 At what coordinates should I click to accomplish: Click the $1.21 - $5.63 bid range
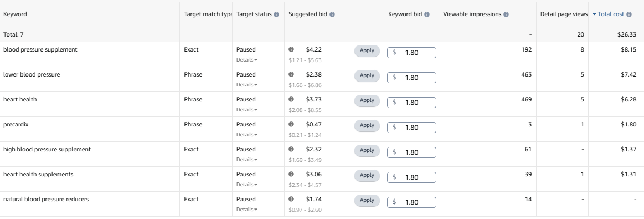(305, 60)
